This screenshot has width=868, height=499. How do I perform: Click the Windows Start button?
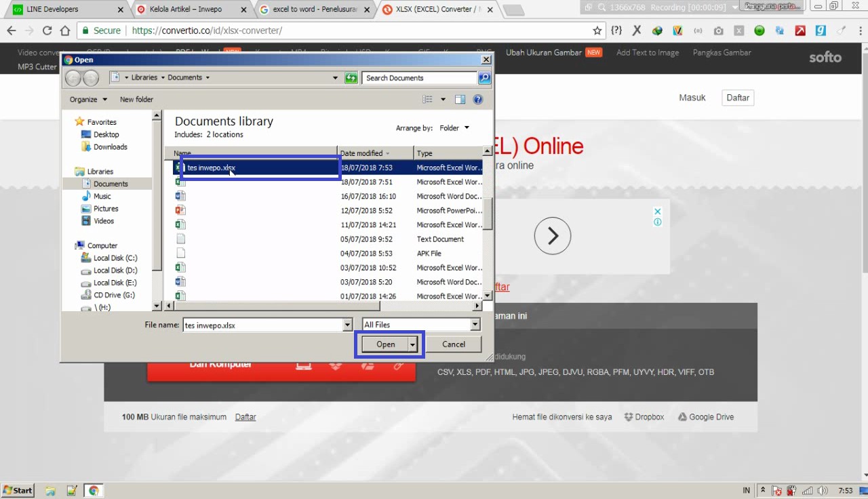(18, 490)
